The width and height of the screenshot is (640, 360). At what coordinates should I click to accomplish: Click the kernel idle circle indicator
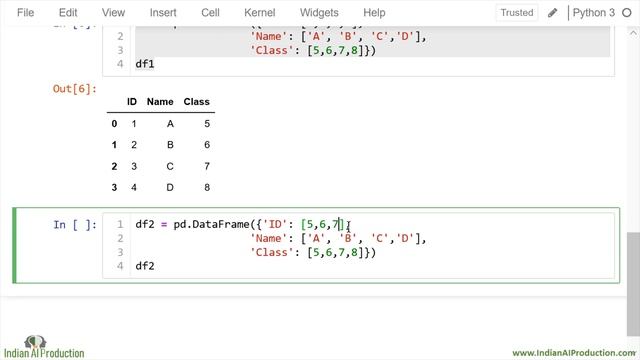[x=627, y=13]
